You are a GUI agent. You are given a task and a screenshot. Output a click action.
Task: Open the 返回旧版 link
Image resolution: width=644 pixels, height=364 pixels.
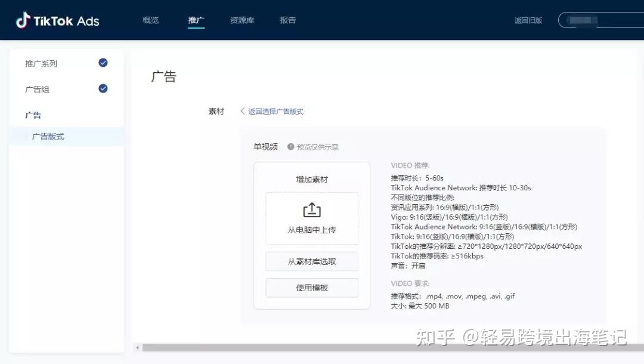tap(528, 20)
